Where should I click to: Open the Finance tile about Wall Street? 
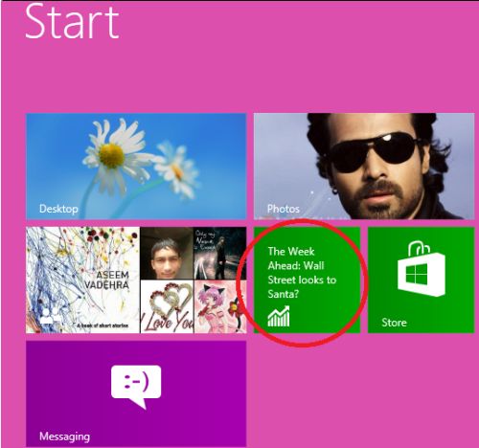pyautogui.click(x=307, y=280)
